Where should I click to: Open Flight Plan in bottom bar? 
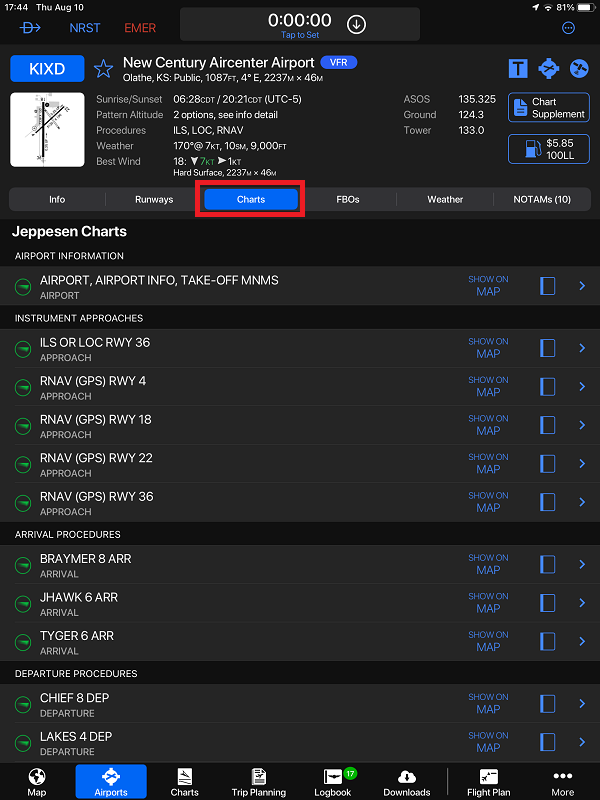click(488, 782)
